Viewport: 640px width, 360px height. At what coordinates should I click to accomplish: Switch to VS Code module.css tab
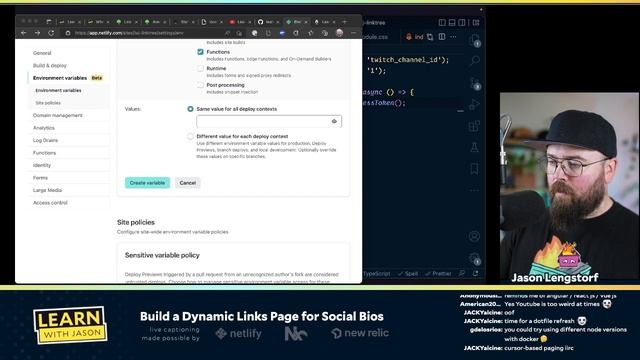click(375, 37)
